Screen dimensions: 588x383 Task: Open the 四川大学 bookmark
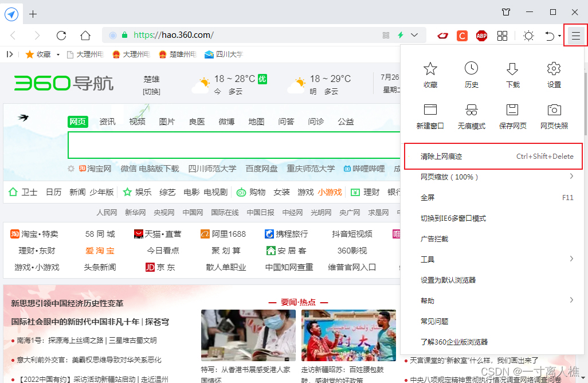click(224, 54)
